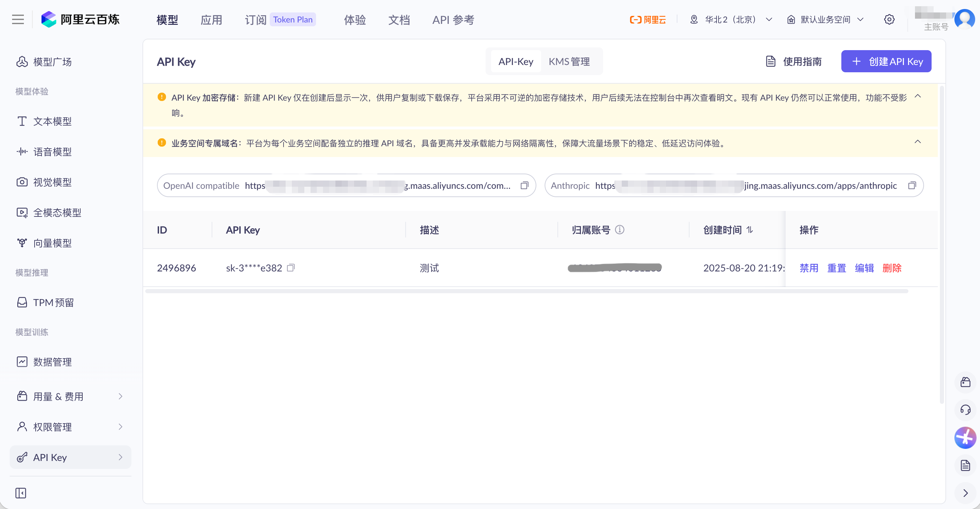The height and width of the screenshot is (509, 980).
Task: Open the 阿里云 home link icon
Action: tap(647, 19)
